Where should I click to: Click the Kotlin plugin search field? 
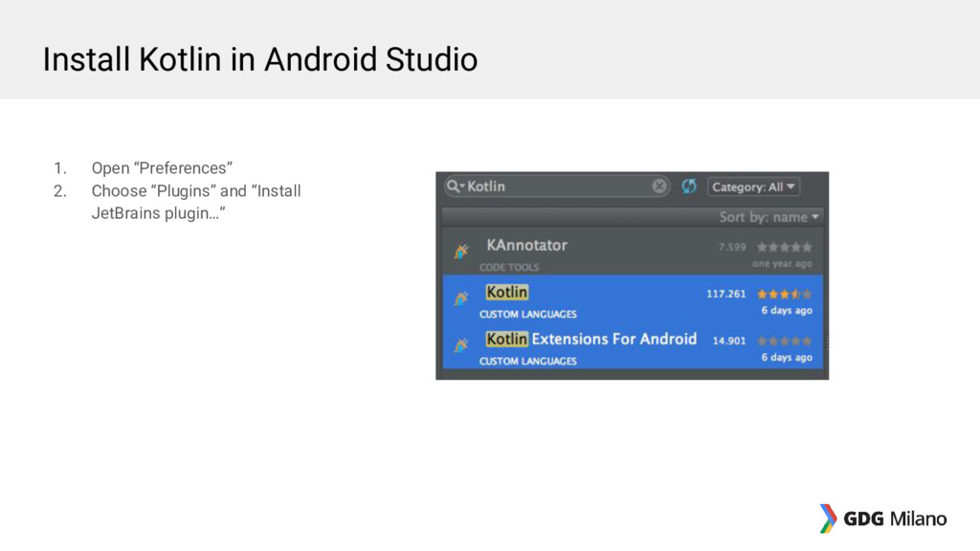(556, 187)
